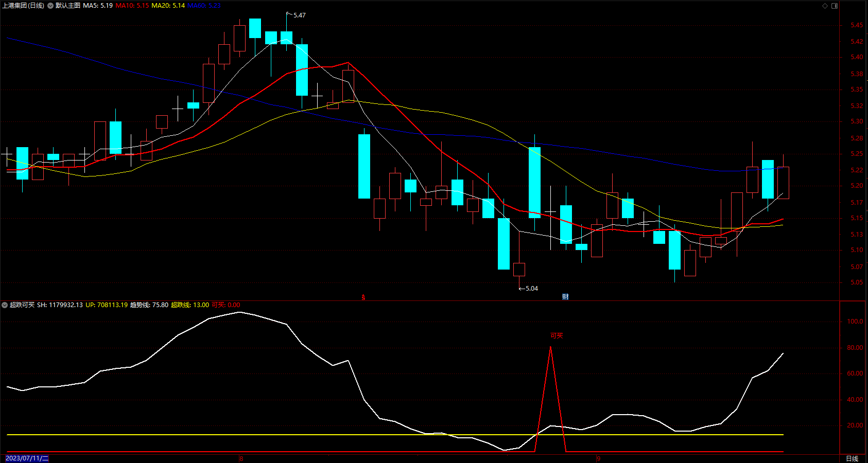Click the 财 marker under the chart
The width and height of the screenshot is (868, 463).
[565, 297]
